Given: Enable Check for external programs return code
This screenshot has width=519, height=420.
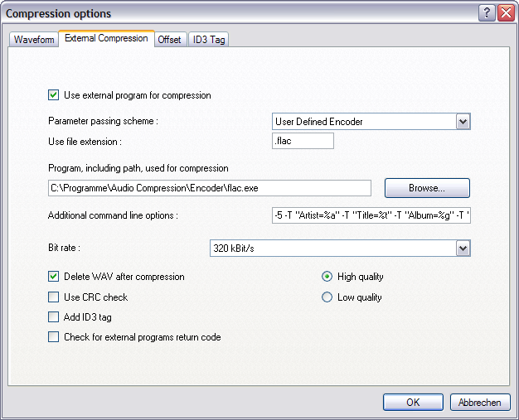Looking at the screenshot, I should point(53,337).
